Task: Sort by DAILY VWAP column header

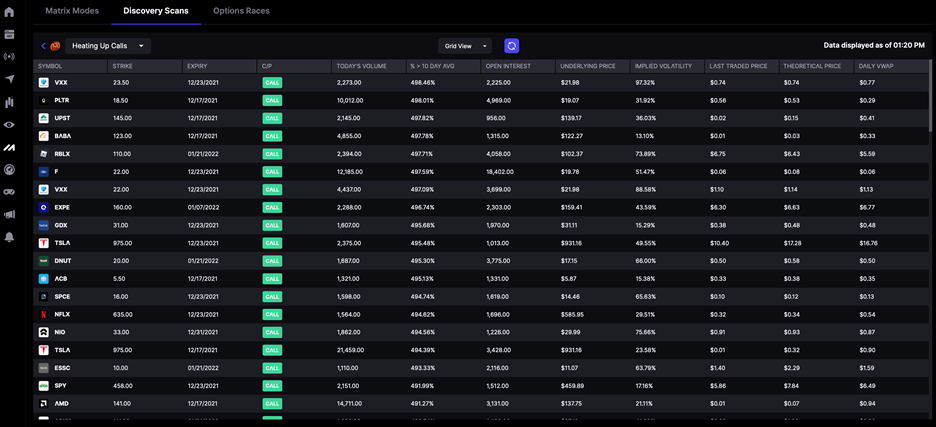Action: (x=876, y=66)
